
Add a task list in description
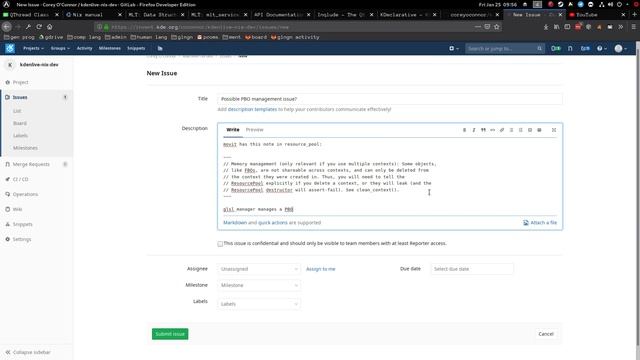tap(530, 130)
